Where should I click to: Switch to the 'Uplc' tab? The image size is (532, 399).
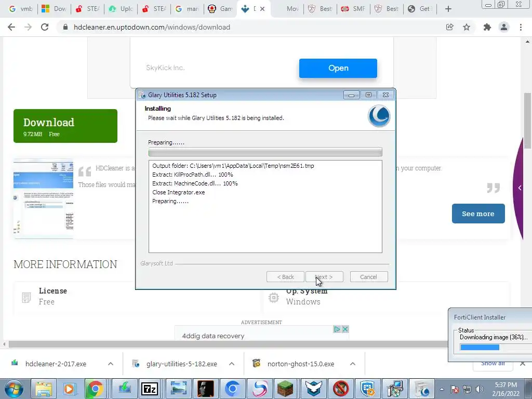[x=121, y=9]
